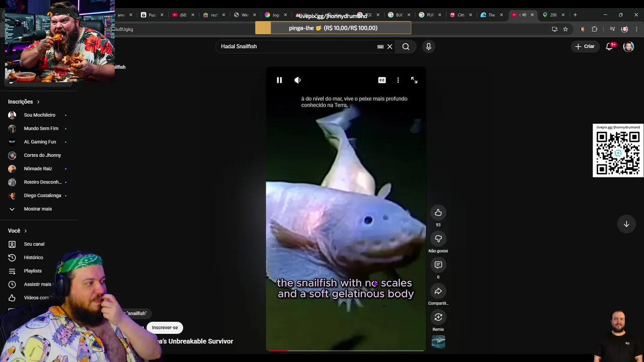Click the Hadal Snailfish search field
The height and width of the screenshot is (362, 644).
pyautogui.click(x=297, y=47)
